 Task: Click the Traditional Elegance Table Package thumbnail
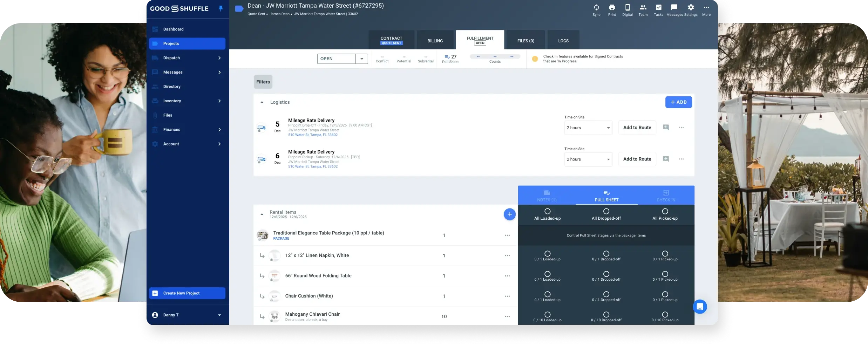click(263, 235)
